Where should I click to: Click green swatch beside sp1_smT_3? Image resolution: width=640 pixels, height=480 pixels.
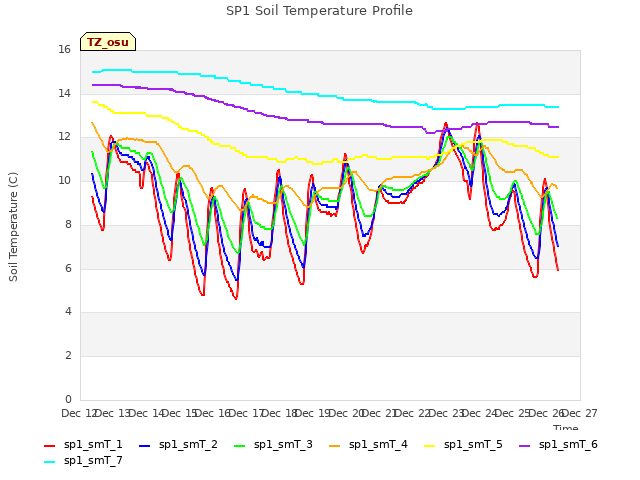point(240,446)
